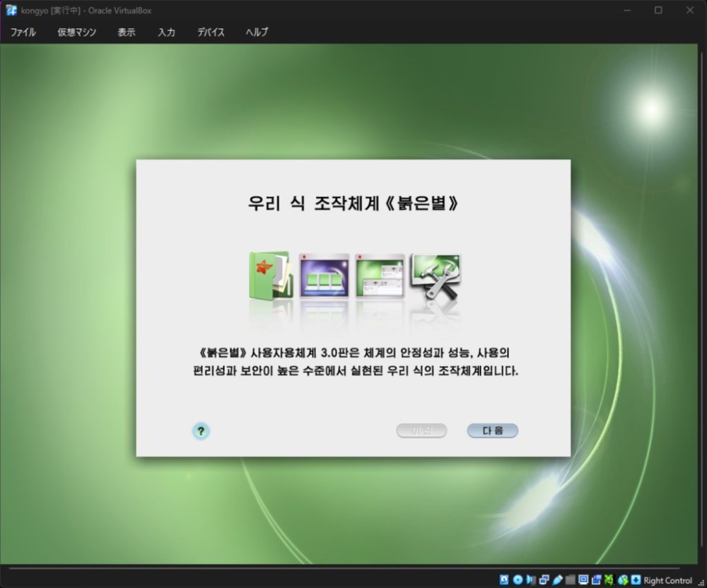Click the optical disc status icon
The image size is (707, 588).
(518, 580)
